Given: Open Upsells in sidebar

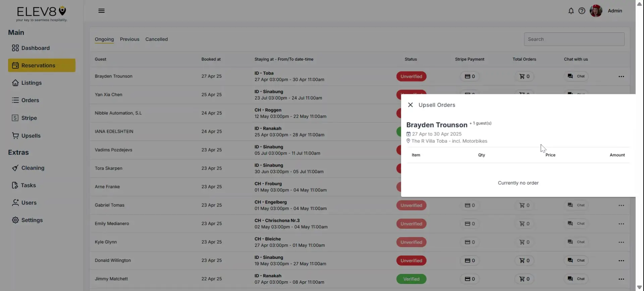Looking at the screenshot, I should [x=42, y=136].
